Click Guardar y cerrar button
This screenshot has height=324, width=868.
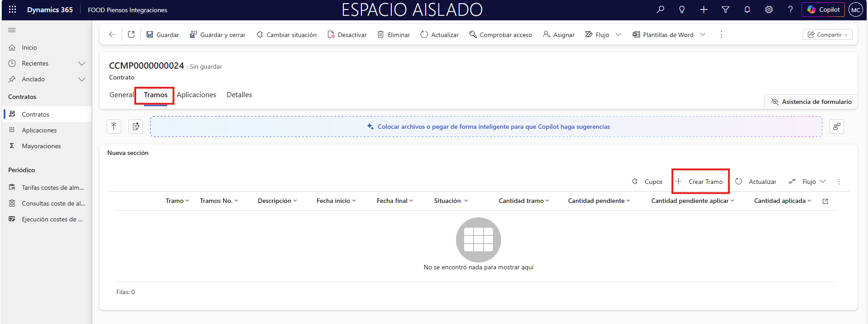tap(218, 35)
